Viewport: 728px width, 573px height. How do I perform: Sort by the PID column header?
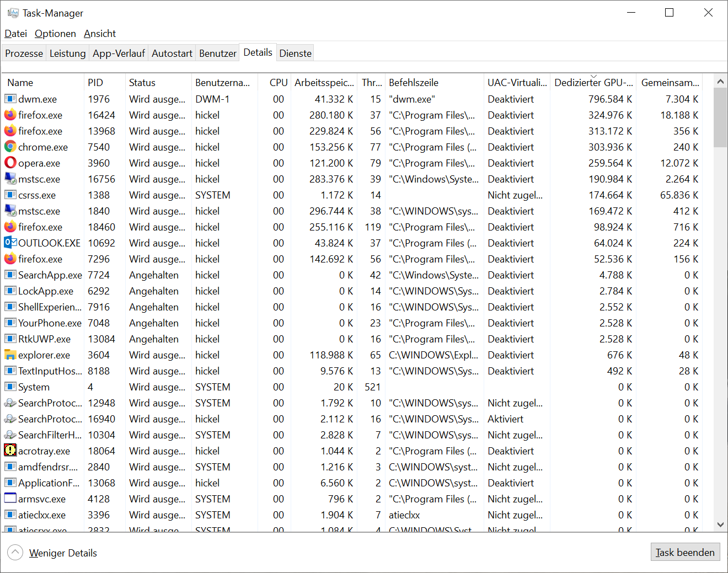tap(105, 83)
